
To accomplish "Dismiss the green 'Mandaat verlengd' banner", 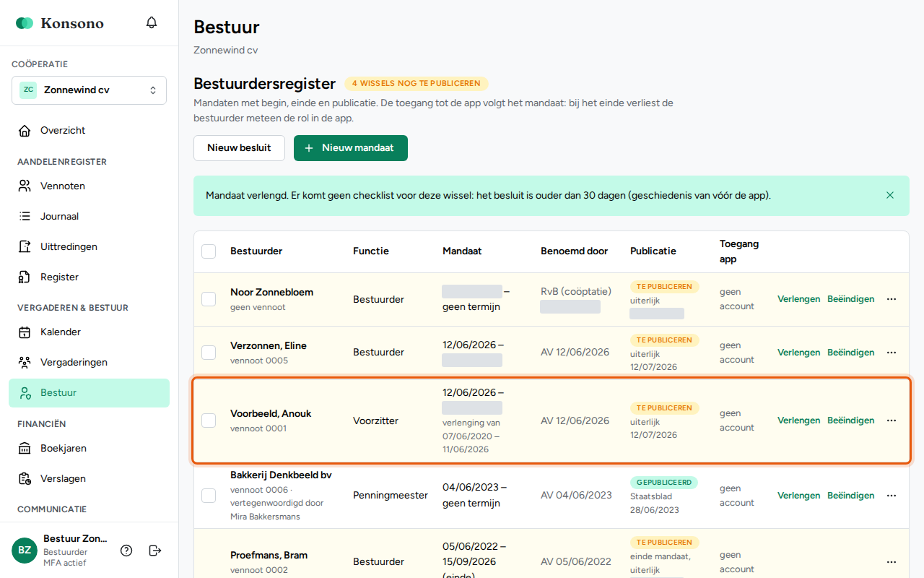I will pos(890,195).
